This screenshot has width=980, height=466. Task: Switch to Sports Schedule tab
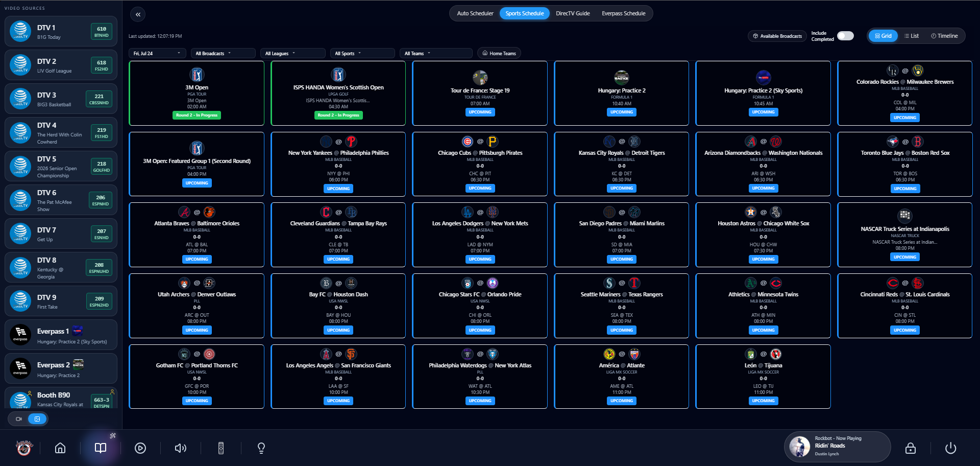click(525, 13)
